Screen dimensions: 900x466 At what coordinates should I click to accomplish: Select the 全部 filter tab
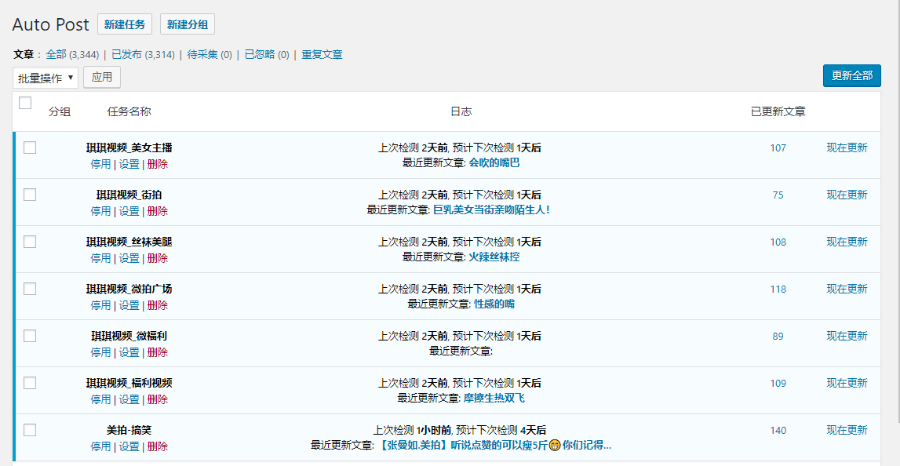56,55
